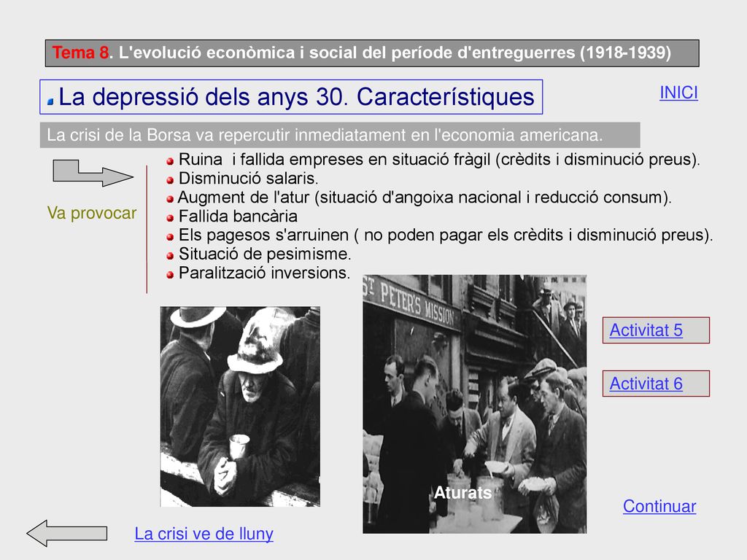Open the Activitat 5 link

(646, 330)
